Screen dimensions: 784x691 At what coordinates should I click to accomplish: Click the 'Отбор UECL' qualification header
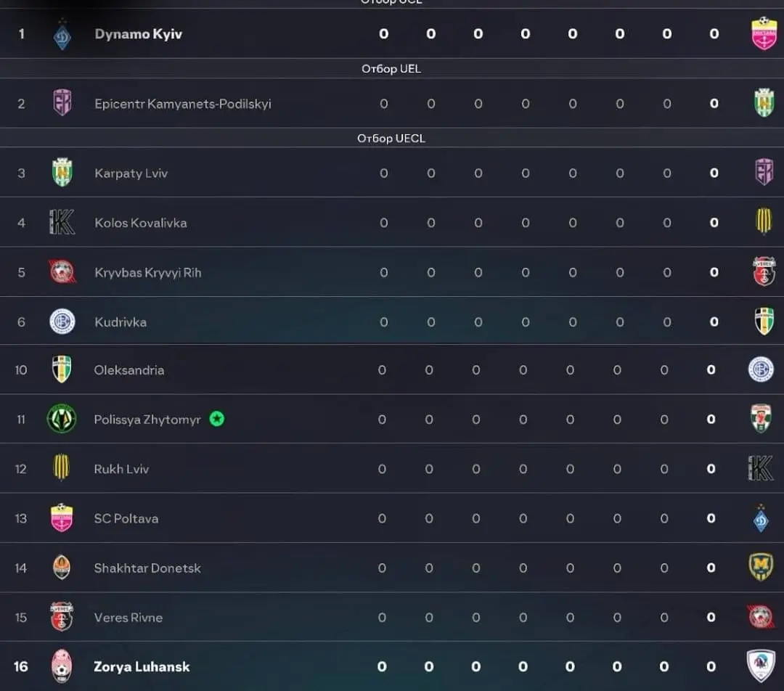391,138
